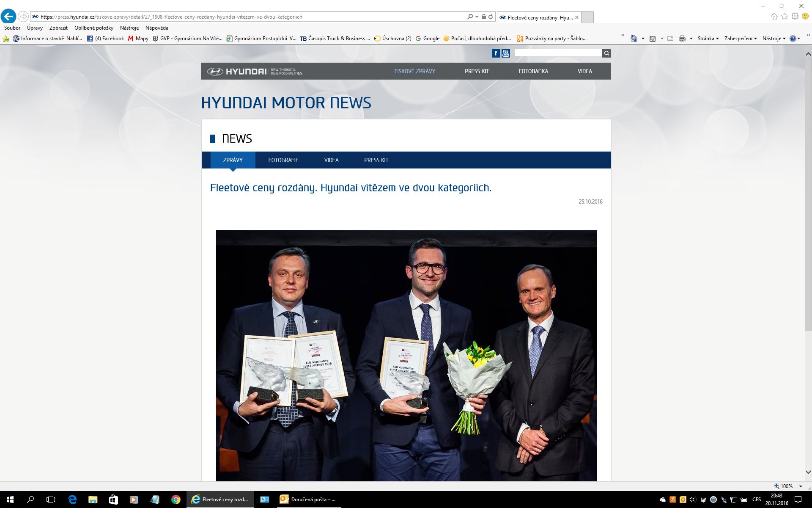The width and height of the screenshot is (812, 508).
Task: Open the Facebook bookmark
Action: [x=106, y=39]
